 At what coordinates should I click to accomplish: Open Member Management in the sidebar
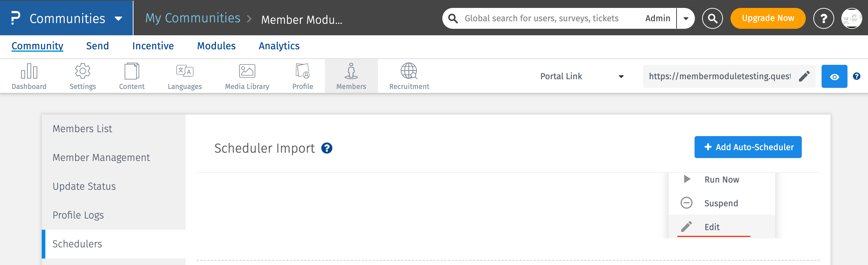101,158
